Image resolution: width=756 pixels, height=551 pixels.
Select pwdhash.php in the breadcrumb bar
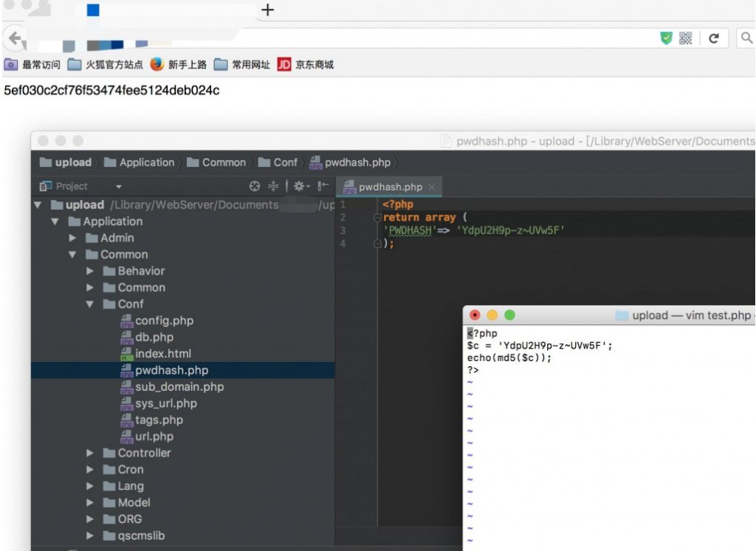350,162
